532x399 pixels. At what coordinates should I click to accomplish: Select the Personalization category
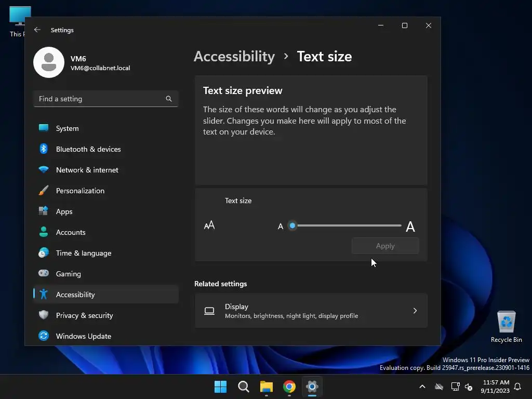click(105, 190)
